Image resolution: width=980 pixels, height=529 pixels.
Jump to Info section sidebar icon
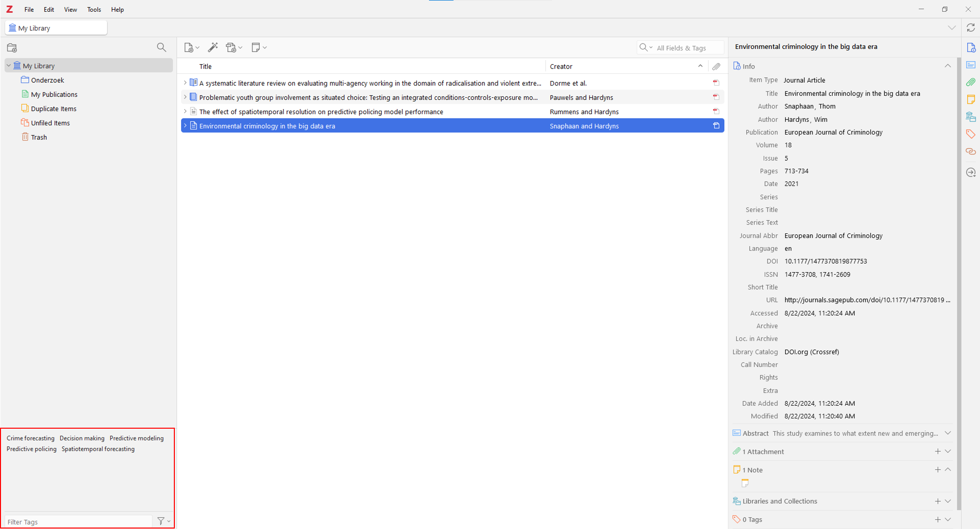[x=971, y=47]
